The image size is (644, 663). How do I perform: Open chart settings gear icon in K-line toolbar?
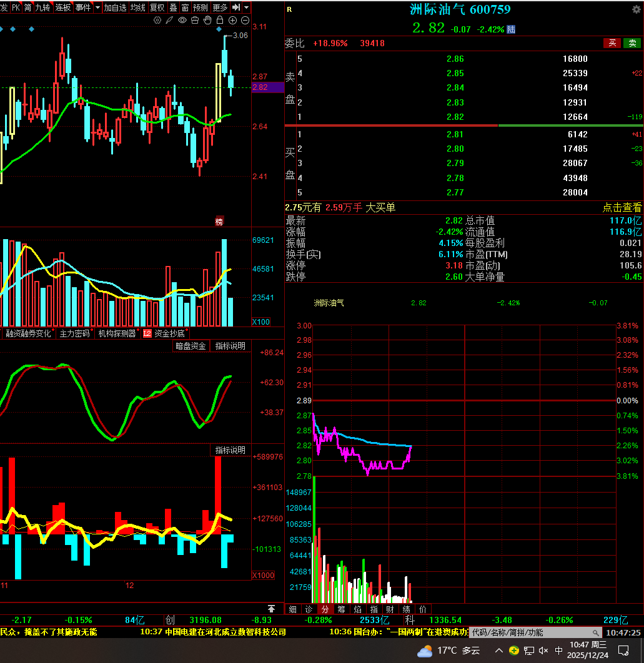[157, 21]
